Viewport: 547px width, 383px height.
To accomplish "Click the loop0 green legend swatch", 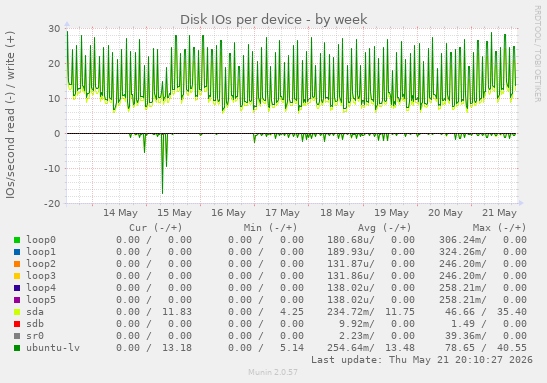I will click(x=17, y=240).
